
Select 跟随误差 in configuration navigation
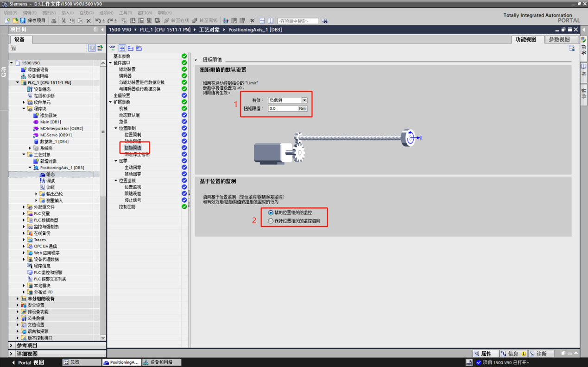point(133,194)
